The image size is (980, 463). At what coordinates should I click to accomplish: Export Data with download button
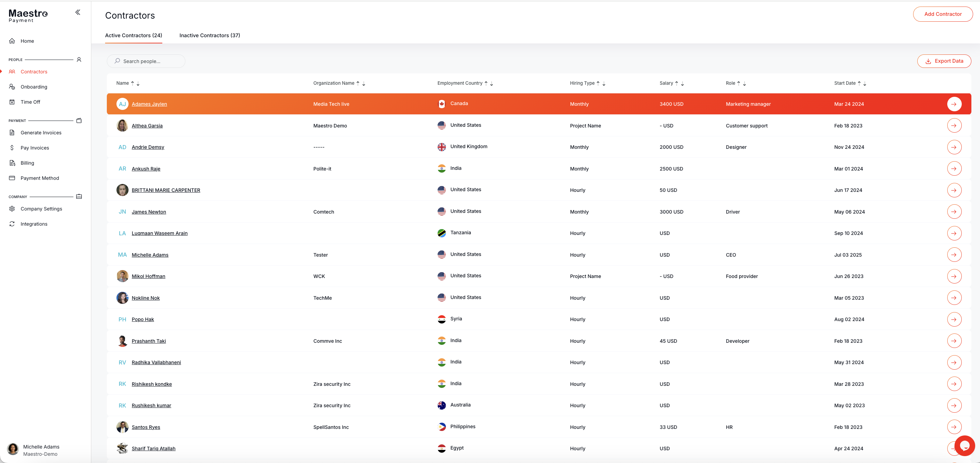pos(943,61)
